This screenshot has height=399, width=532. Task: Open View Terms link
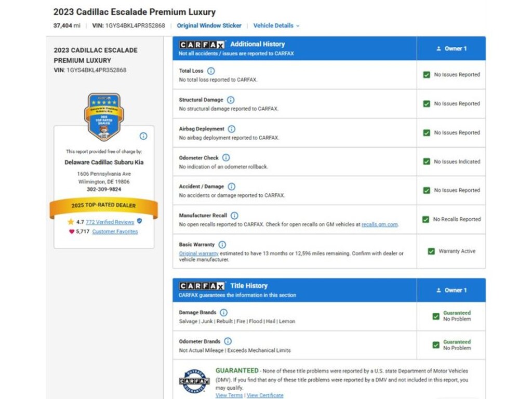click(229, 395)
